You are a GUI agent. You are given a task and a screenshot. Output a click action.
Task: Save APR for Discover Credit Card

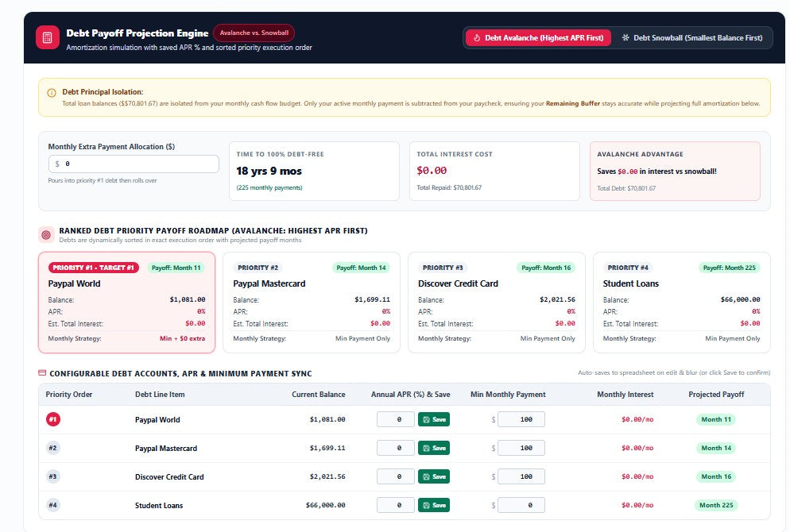click(x=434, y=476)
